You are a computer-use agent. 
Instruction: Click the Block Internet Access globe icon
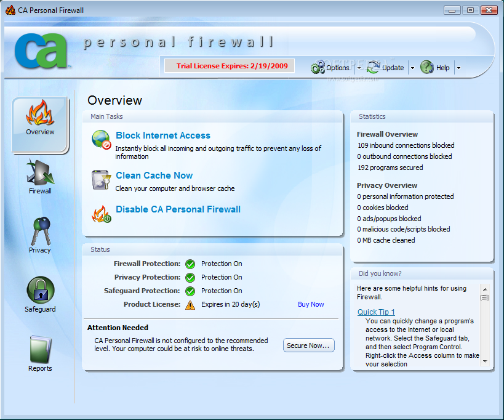[102, 140]
